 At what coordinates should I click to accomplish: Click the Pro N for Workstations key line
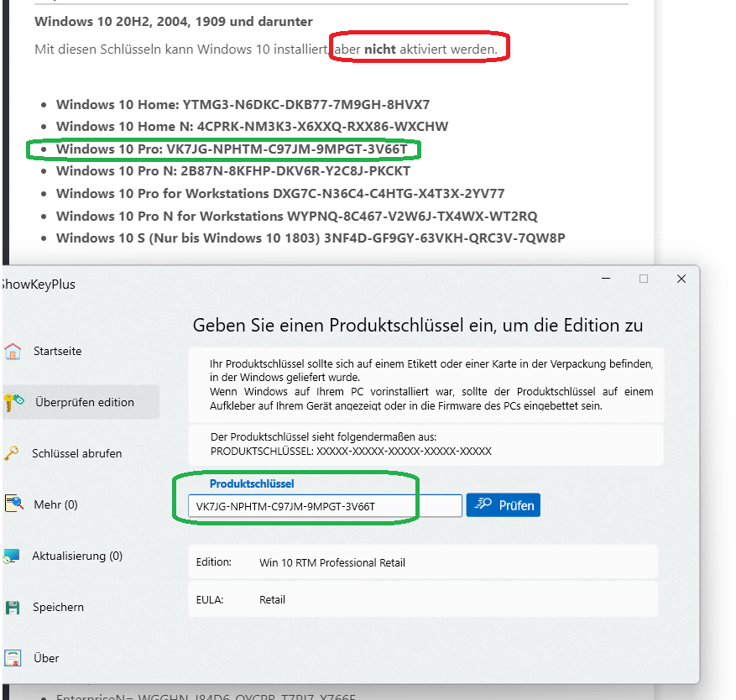tap(296, 216)
